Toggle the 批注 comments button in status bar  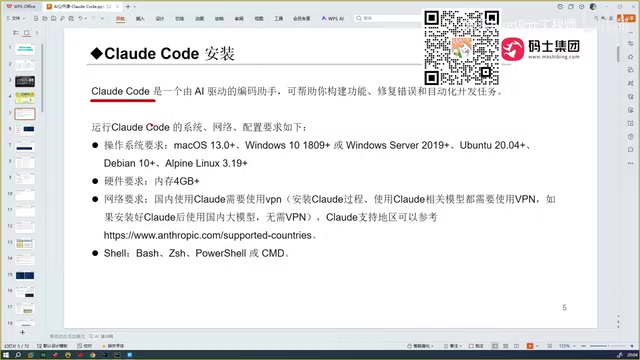point(476,346)
